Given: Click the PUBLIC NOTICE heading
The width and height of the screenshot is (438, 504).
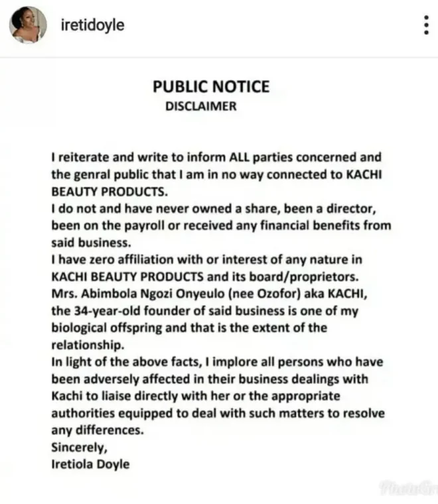Looking at the screenshot, I should [211, 86].
